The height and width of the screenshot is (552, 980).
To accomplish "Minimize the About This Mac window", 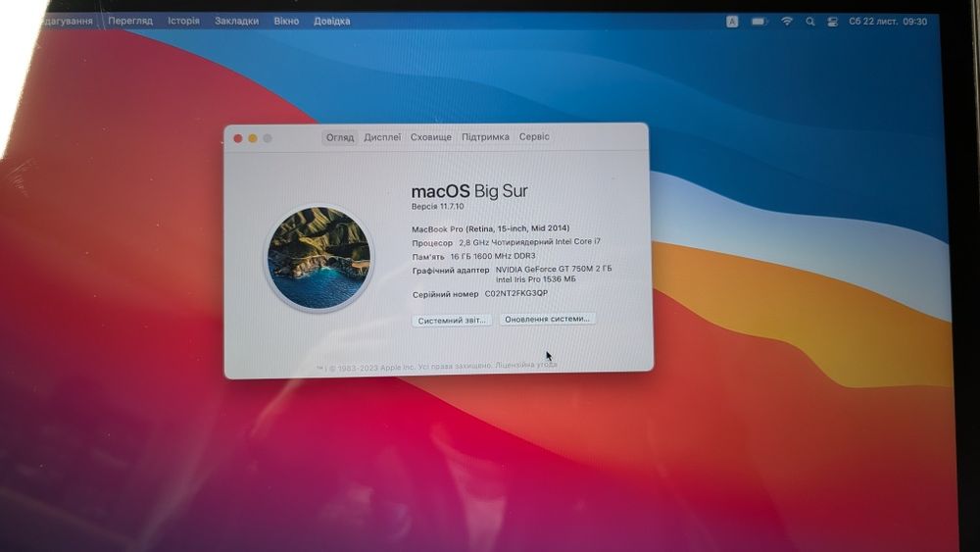I will point(253,138).
